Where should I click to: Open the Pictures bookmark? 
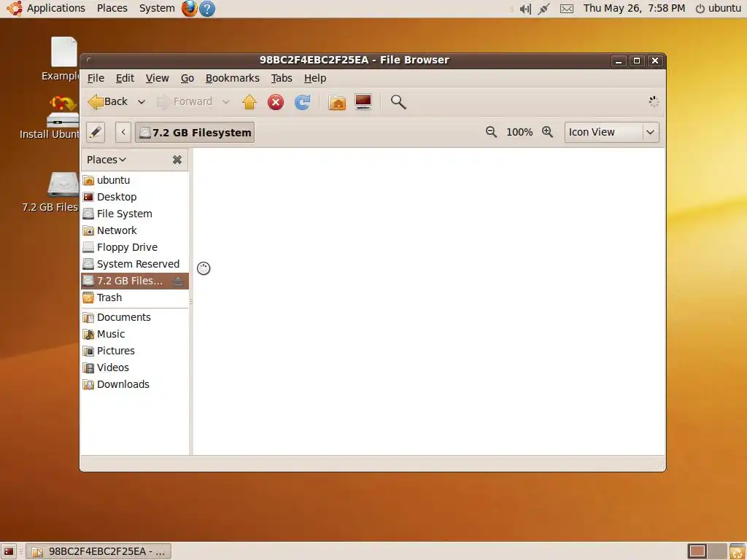coord(135,351)
